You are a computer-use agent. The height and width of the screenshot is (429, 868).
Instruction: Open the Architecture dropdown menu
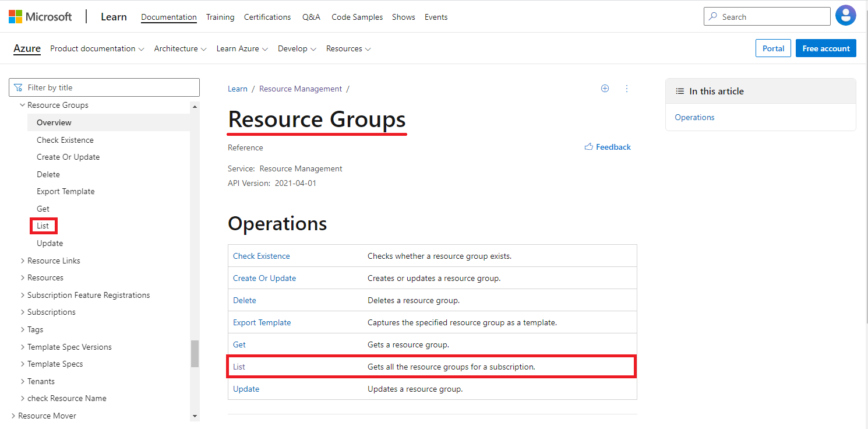click(x=181, y=49)
